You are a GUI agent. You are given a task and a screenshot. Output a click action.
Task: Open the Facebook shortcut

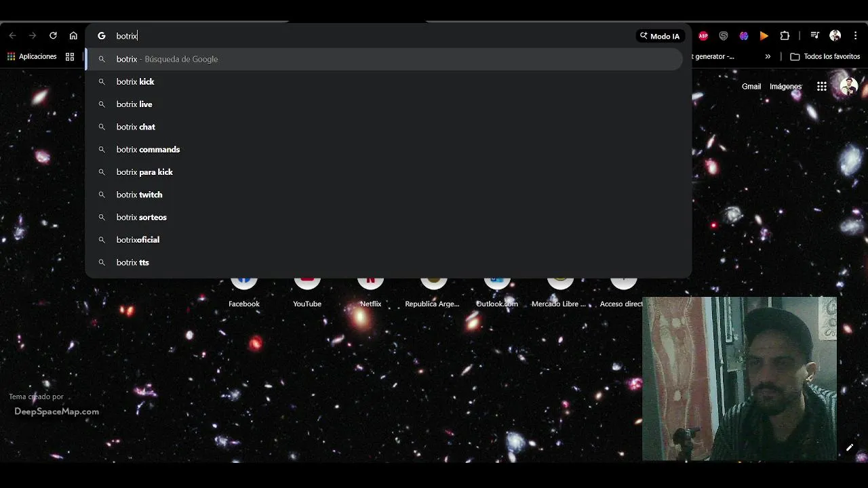244,291
